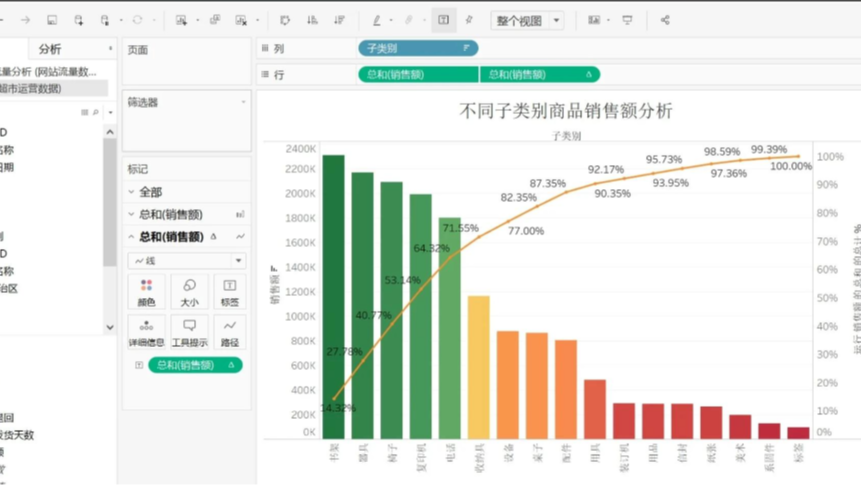Click the 页面 pages shelf label
The image size is (861, 485).
[x=138, y=50]
